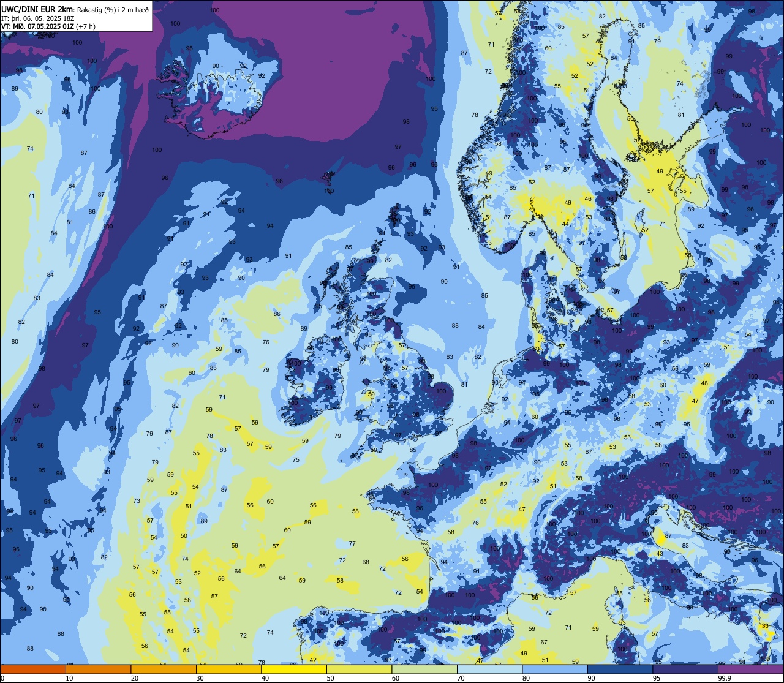Screen dimensions: 784x683
Task: Click the humidity value 48 on the map
Action: click(704, 383)
